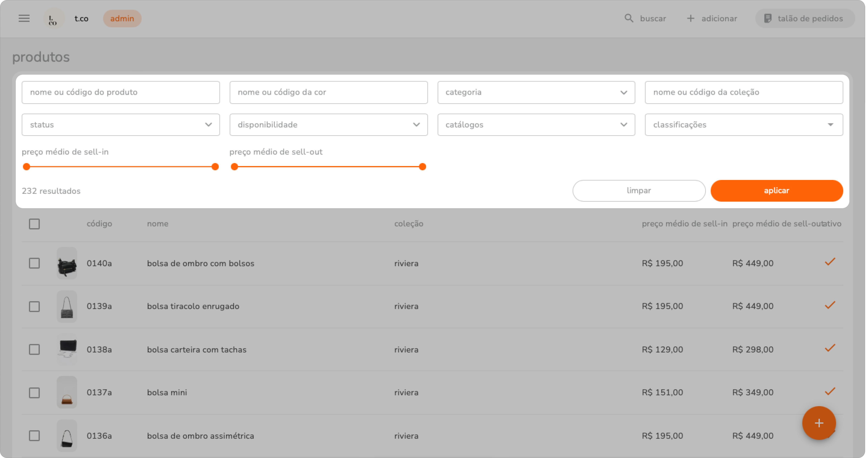Select checkbox for bolsa carteira com tachas
The width and height of the screenshot is (868, 458).
(x=34, y=349)
